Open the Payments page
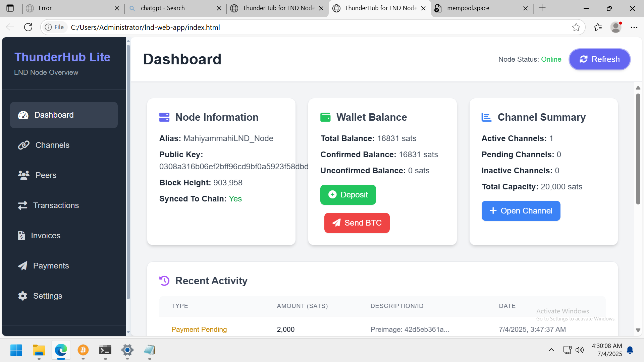 [x=64, y=266]
